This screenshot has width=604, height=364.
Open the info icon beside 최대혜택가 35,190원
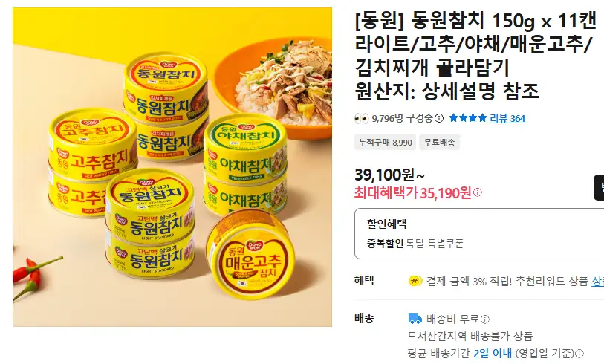[x=477, y=192]
